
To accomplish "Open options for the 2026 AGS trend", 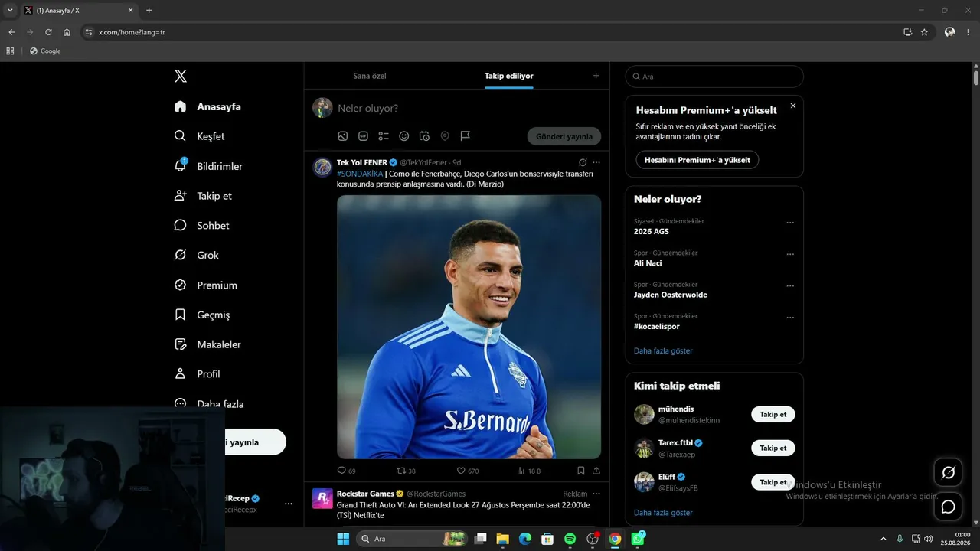I will 790,223.
